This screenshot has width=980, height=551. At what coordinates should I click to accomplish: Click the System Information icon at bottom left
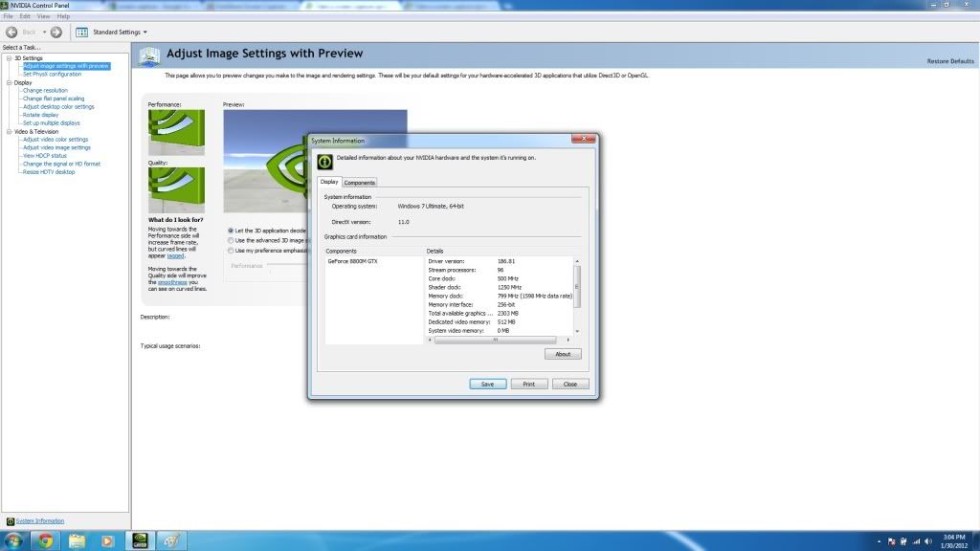[10, 521]
